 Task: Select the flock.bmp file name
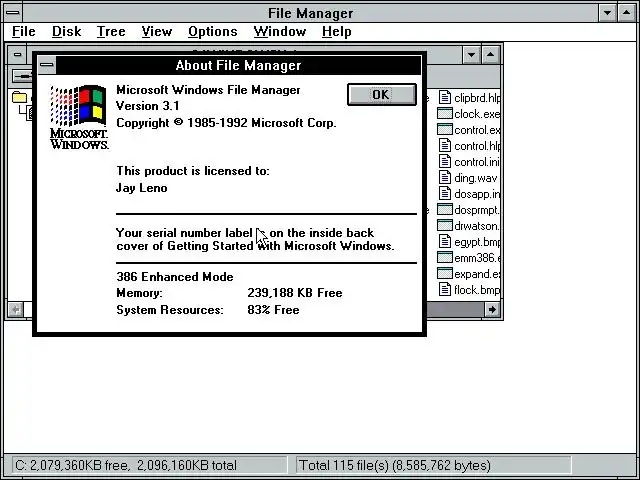[x=476, y=290]
